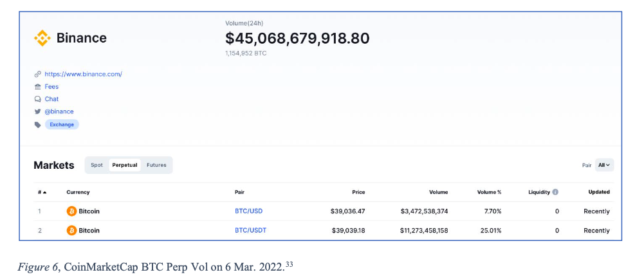Click the link chain icon beside the URL
This screenshot has width=644, height=279.
point(37,74)
